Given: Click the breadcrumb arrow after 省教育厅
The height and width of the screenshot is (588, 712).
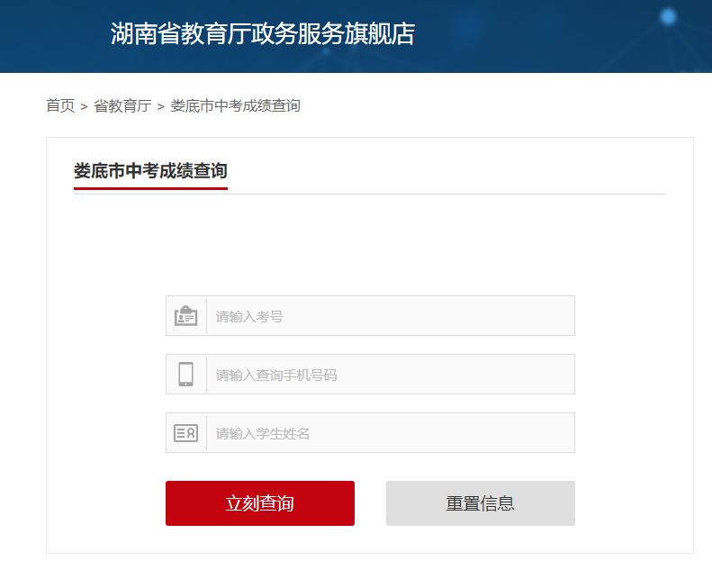Looking at the screenshot, I should [160, 106].
